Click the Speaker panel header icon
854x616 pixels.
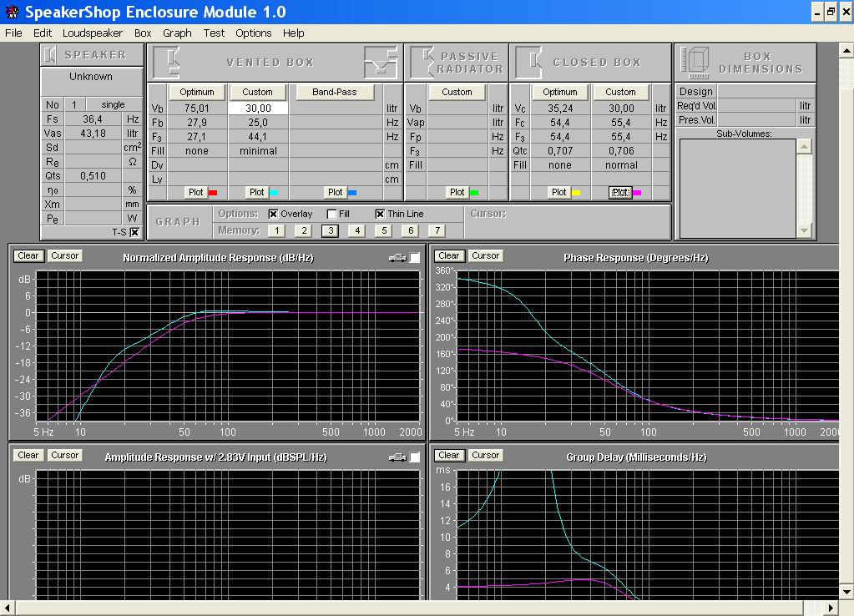51,55
